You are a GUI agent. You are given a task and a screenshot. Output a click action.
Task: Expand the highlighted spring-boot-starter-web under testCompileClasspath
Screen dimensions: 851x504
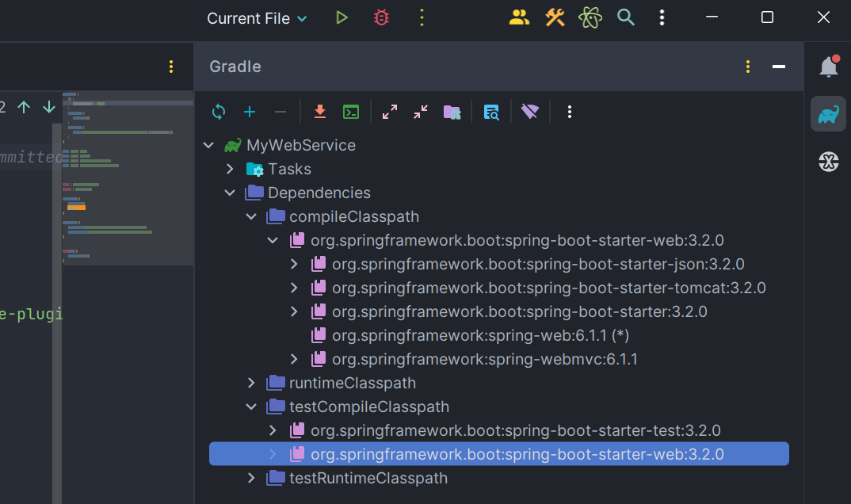[x=273, y=454]
